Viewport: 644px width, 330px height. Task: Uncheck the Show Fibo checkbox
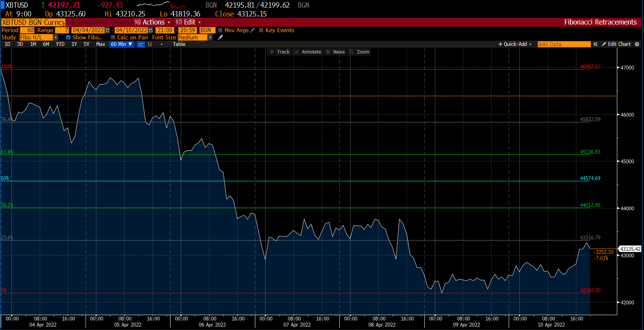[x=68, y=37]
